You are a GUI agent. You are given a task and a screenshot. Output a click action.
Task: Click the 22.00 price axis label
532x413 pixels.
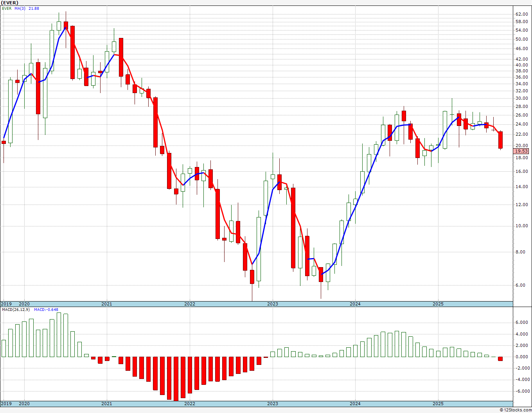click(x=522, y=134)
